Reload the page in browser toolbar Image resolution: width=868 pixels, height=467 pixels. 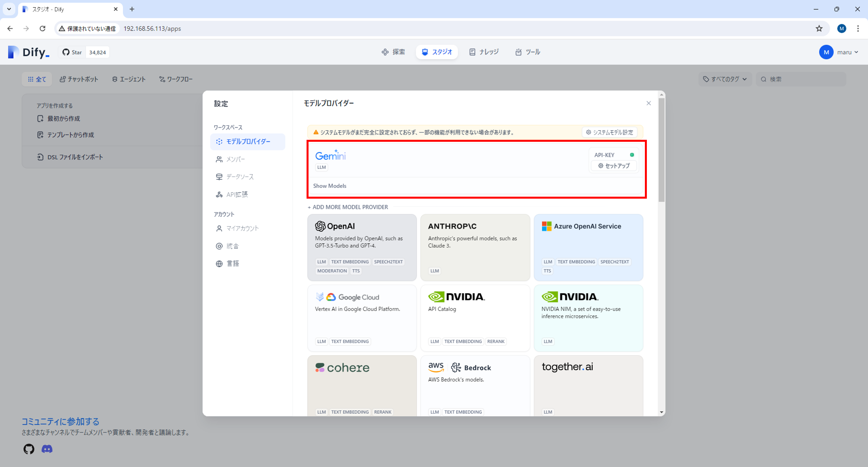point(42,29)
